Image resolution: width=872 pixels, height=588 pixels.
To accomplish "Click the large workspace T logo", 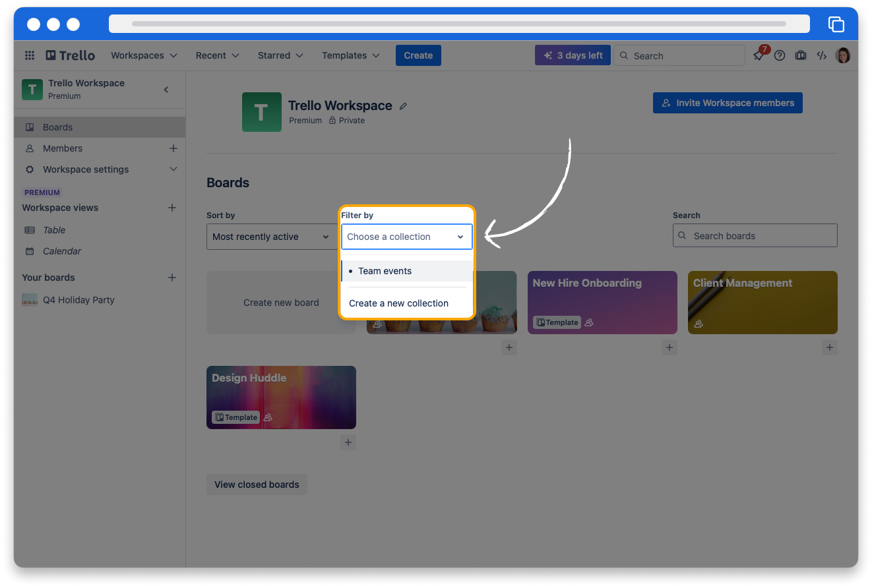I will 262,112.
